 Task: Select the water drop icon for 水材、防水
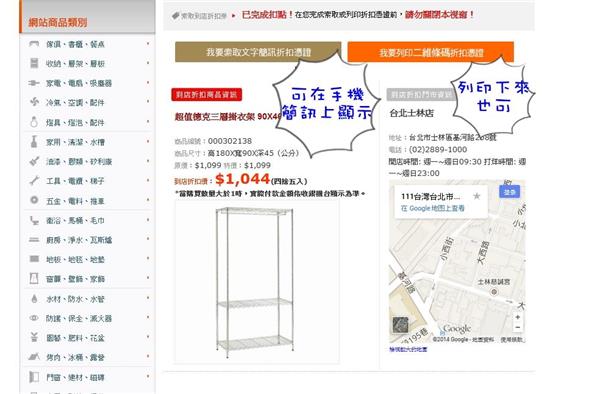[34, 299]
